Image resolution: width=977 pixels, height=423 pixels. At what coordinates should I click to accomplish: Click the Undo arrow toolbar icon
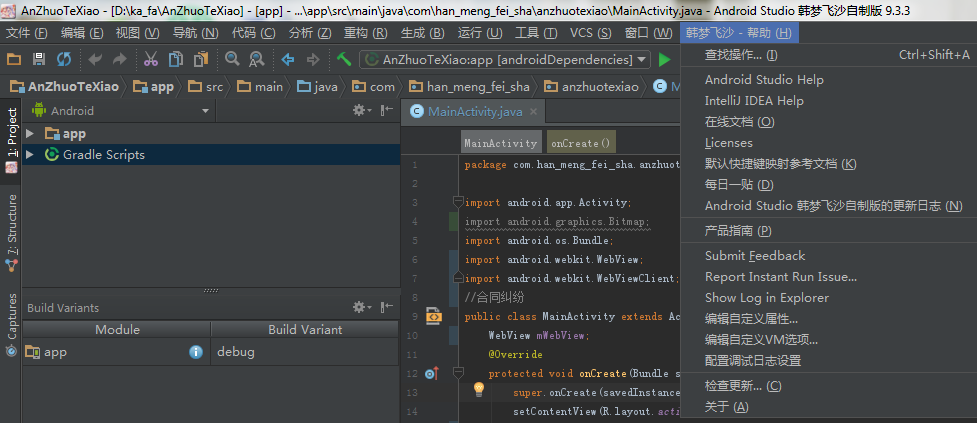[95, 60]
